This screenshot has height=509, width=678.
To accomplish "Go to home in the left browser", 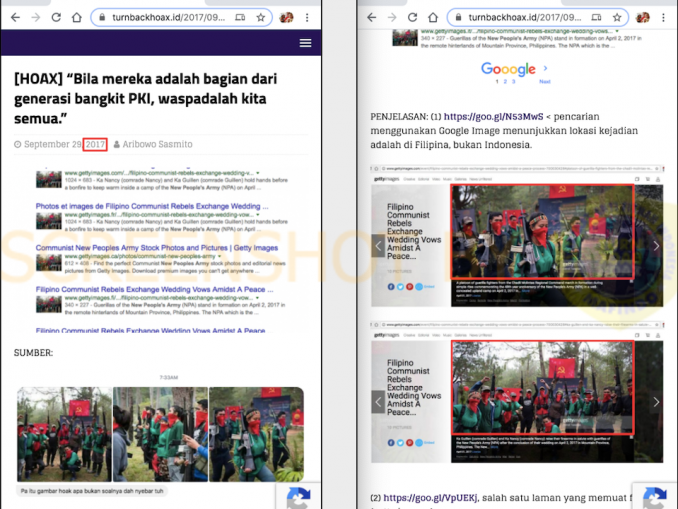I will pyautogui.click(x=77, y=17).
